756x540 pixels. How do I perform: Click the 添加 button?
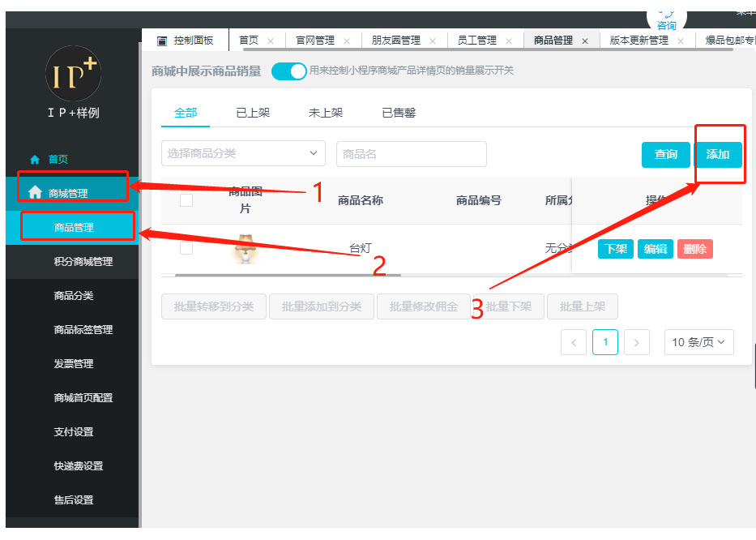[718, 154]
